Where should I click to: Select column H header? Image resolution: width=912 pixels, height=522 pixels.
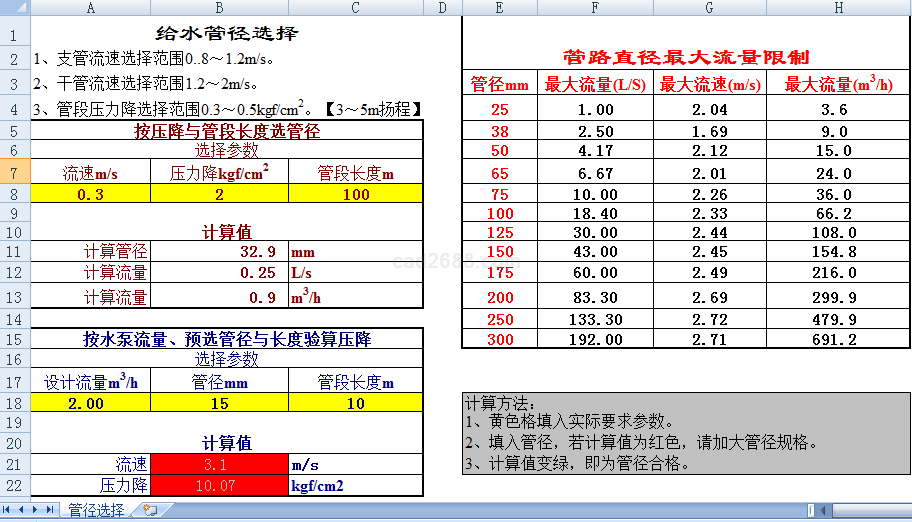coord(838,8)
